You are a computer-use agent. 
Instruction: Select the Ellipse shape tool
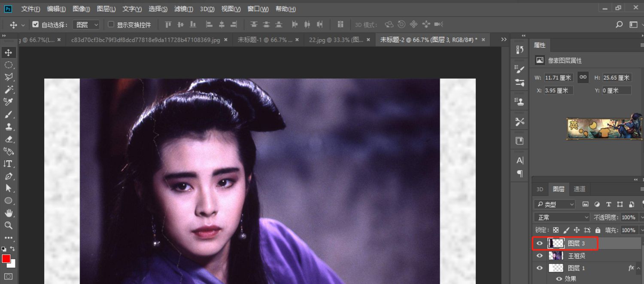8,201
